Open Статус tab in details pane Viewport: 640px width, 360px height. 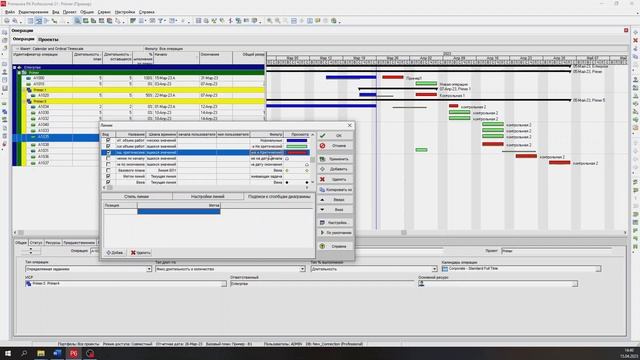pyautogui.click(x=36, y=242)
